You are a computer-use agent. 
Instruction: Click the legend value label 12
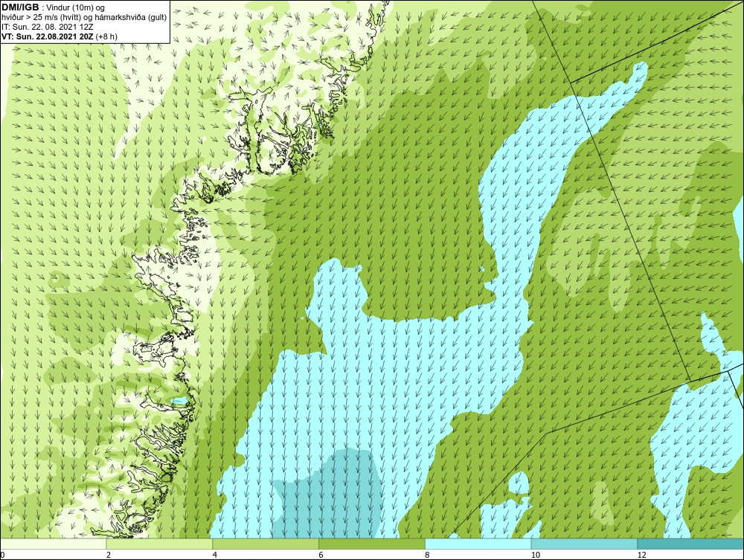[642, 555]
